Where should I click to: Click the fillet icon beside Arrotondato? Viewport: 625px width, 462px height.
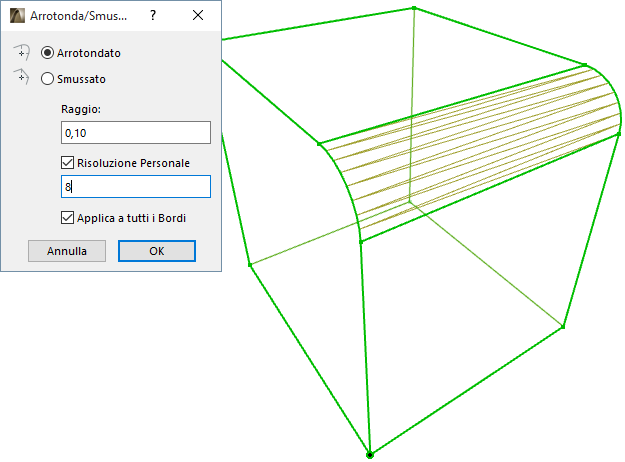click(22, 52)
